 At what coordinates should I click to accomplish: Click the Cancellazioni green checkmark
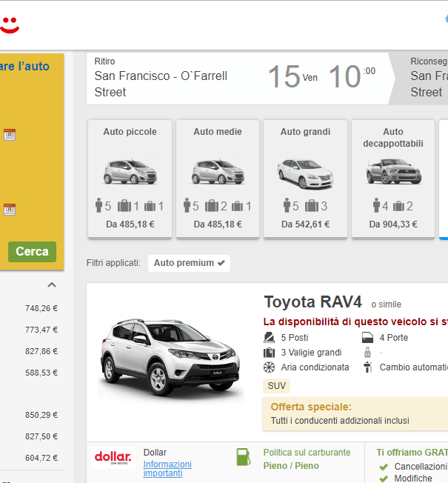click(x=384, y=467)
